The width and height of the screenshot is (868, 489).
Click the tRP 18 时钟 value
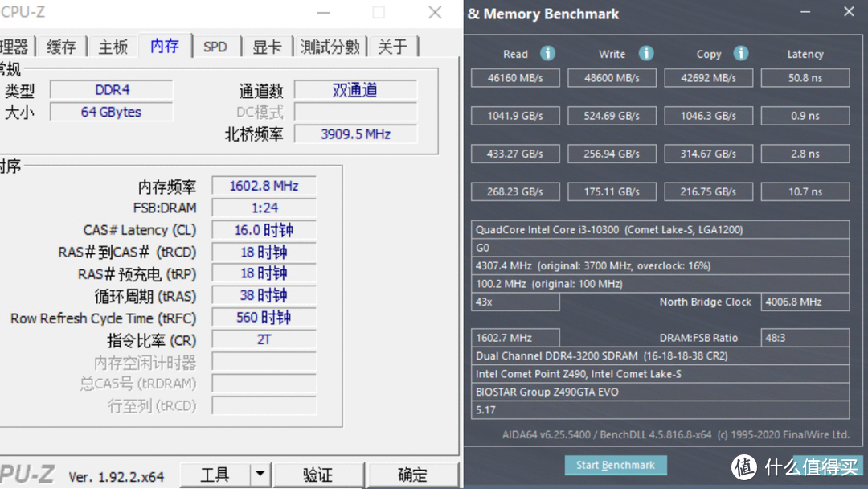tap(264, 273)
